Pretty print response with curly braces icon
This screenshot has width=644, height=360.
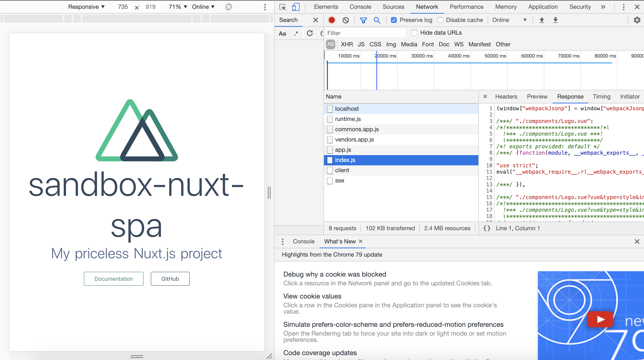(x=486, y=228)
